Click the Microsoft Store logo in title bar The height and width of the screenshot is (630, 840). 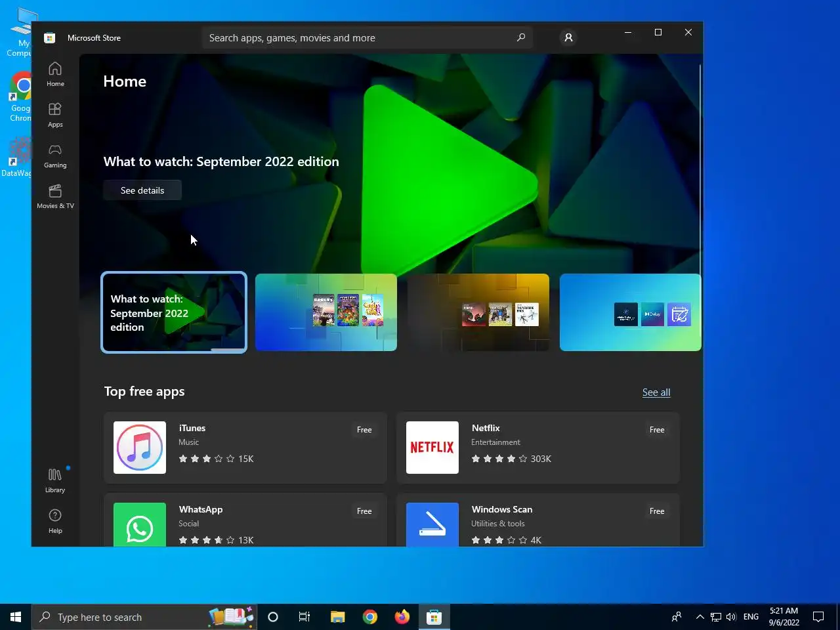[x=49, y=38]
